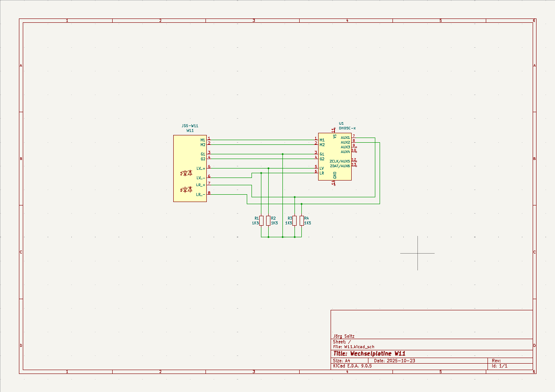This screenshot has width=555, height=392.
Task: Select the M1 wire between connectors
Action: (x=262, y=140)
